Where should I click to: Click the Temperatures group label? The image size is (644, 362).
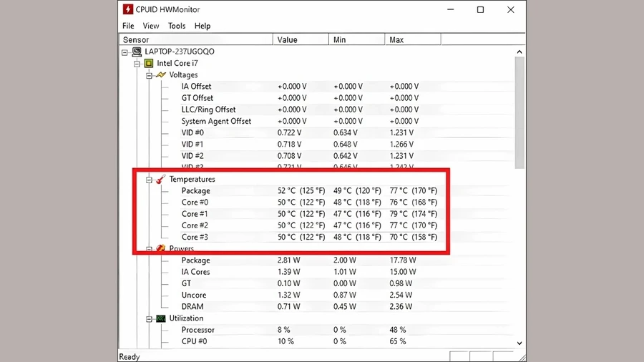[x=192, y=179]
